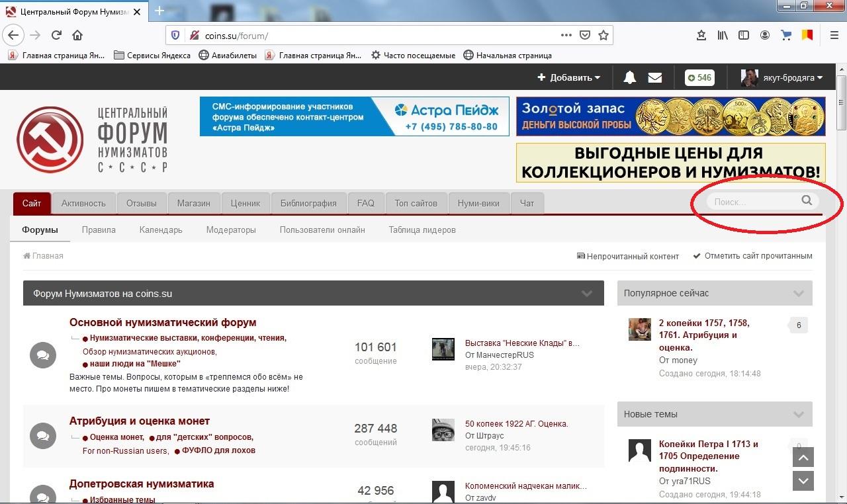Open the Сайт tab

(x=32, y=203)
